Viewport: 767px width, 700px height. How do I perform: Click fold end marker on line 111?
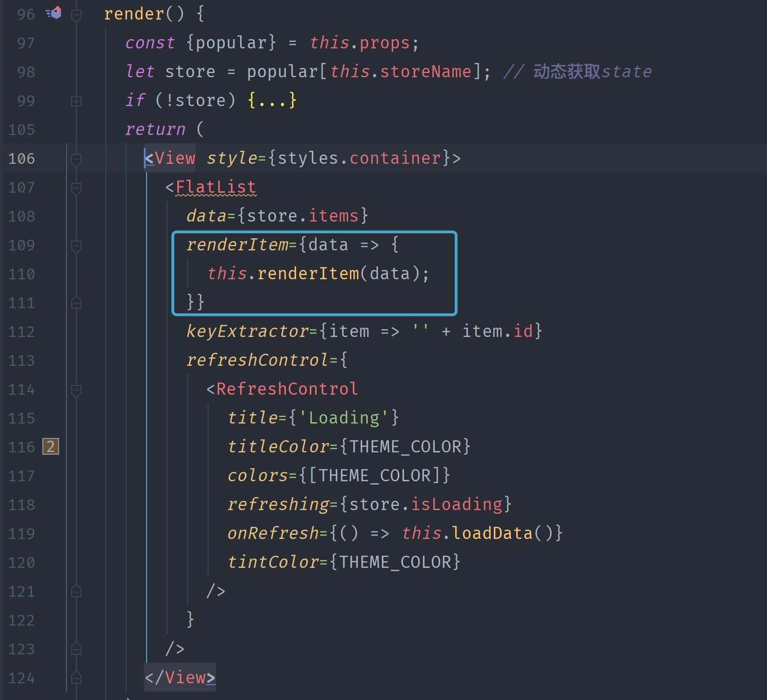pos(76,303)
